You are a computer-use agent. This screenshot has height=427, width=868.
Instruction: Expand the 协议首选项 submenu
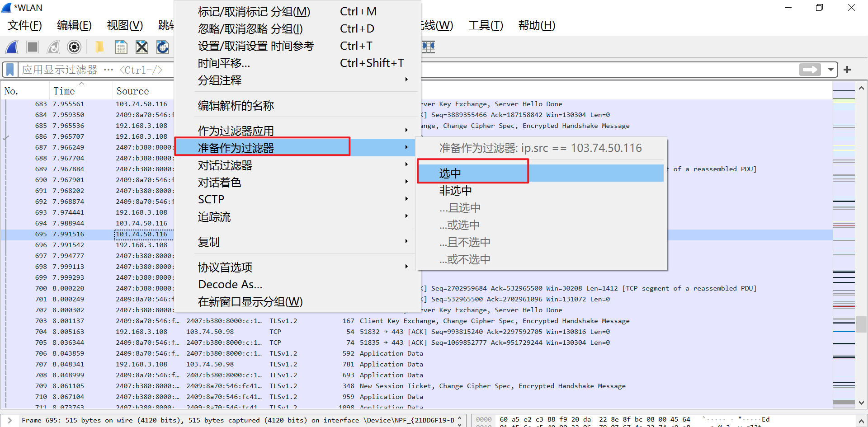[x=297, y=267]
